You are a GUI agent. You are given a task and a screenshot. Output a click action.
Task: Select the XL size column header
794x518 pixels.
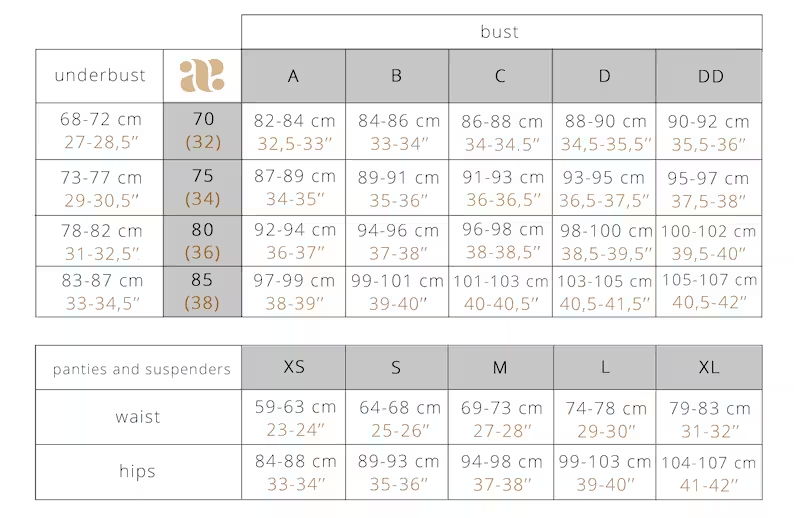click(709, 368)
